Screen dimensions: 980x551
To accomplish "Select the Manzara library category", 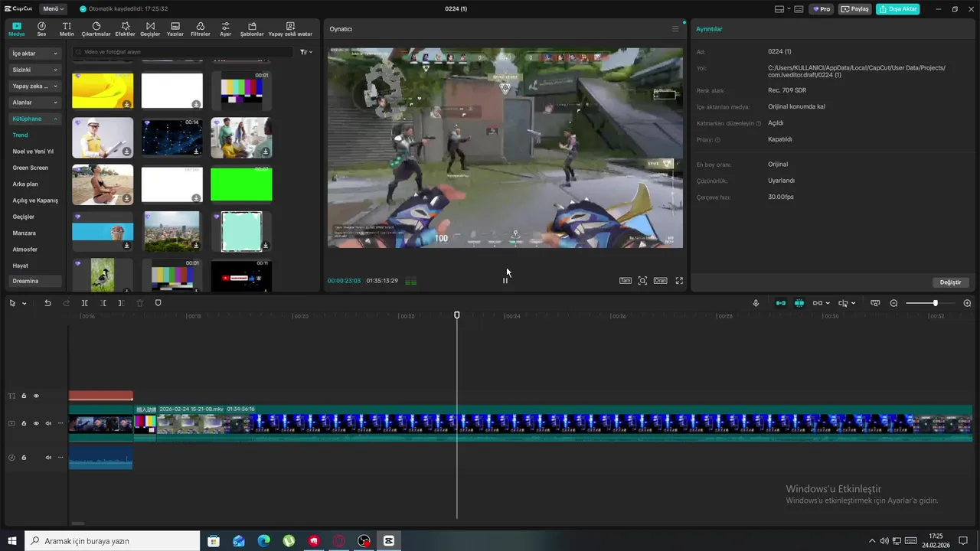I will pyautogui.click(x=24, y=233).
